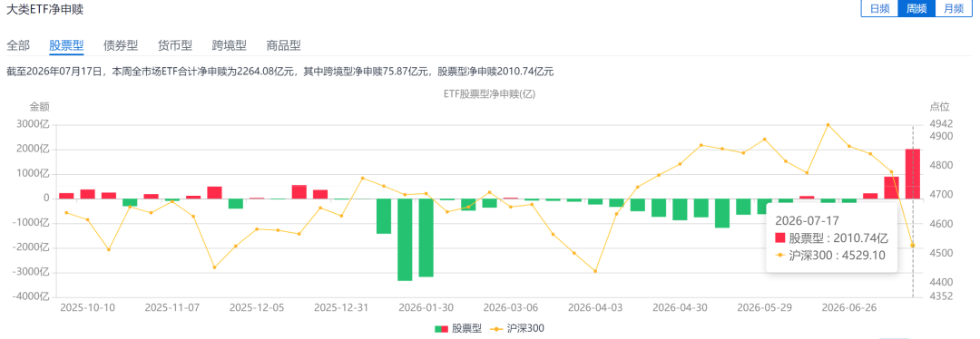
Task: Click the 2026-04-03 axis label
Action: tap(595, 308)
